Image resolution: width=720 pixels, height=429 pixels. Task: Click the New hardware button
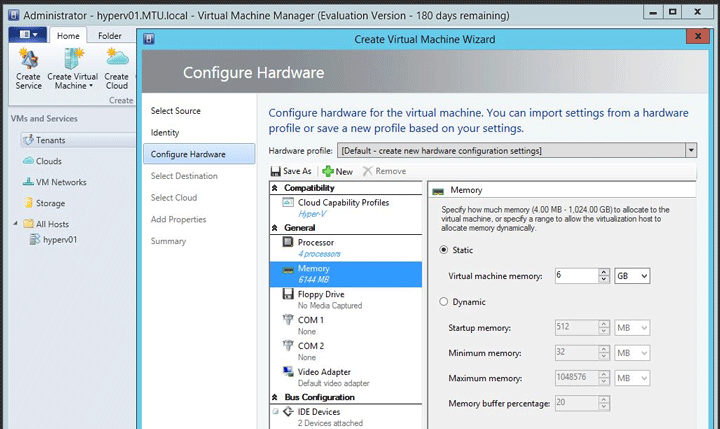tap(337, 171)
